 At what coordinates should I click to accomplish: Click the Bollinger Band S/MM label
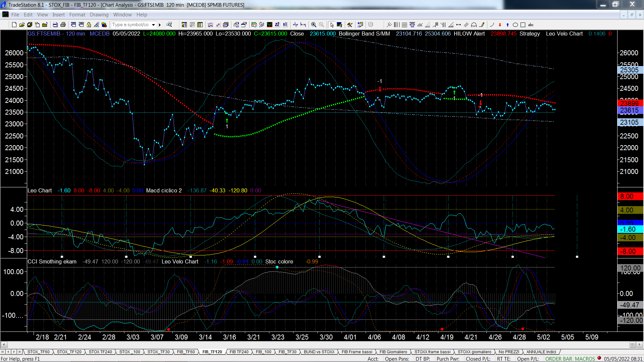[x=364, y=34]
